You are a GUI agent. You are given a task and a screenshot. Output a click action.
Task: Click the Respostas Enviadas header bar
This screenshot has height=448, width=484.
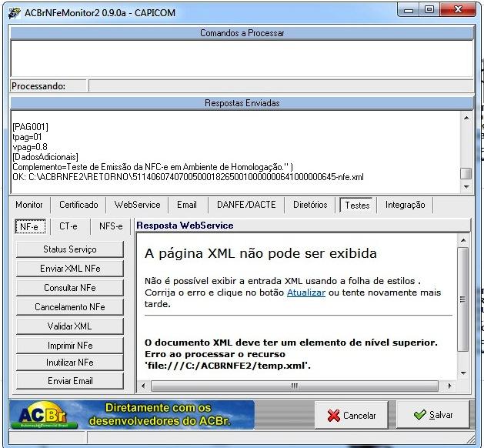pyautogui.click(x=242, y=103)
